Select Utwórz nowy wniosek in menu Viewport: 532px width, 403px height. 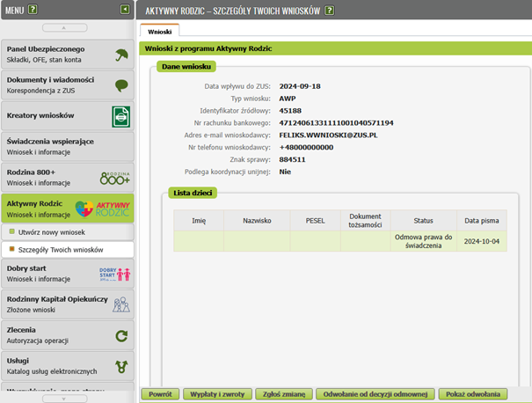click(x=53, y=231)
